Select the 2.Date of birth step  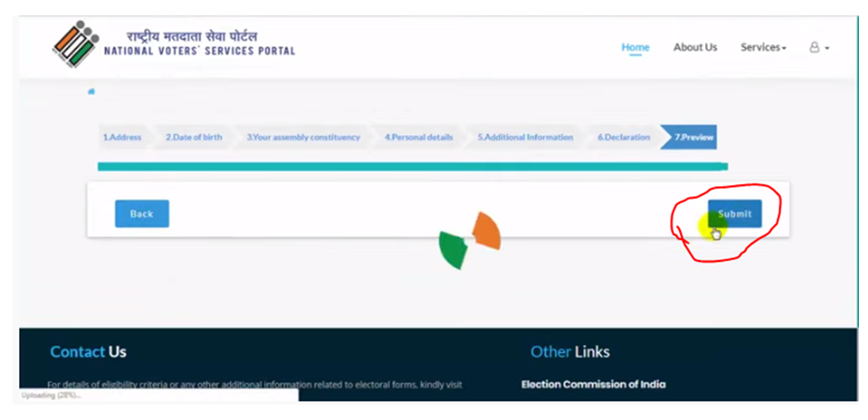(193, 137)
